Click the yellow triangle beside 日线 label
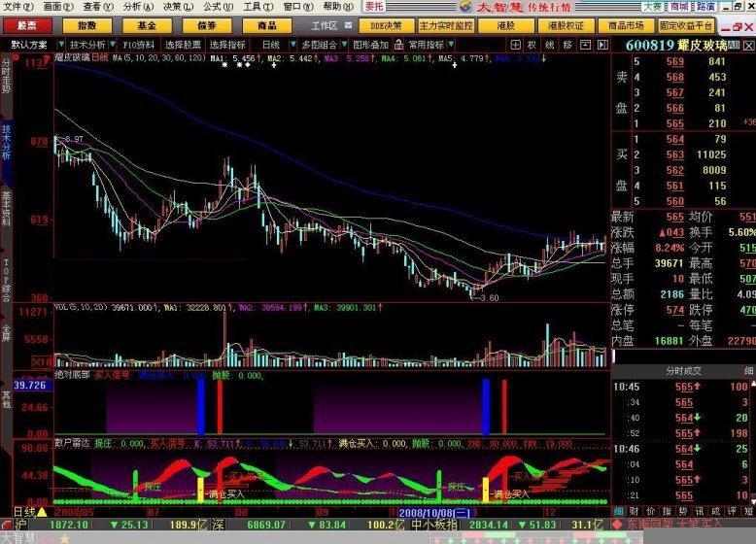The image size is (756, 544). [42, 511]
